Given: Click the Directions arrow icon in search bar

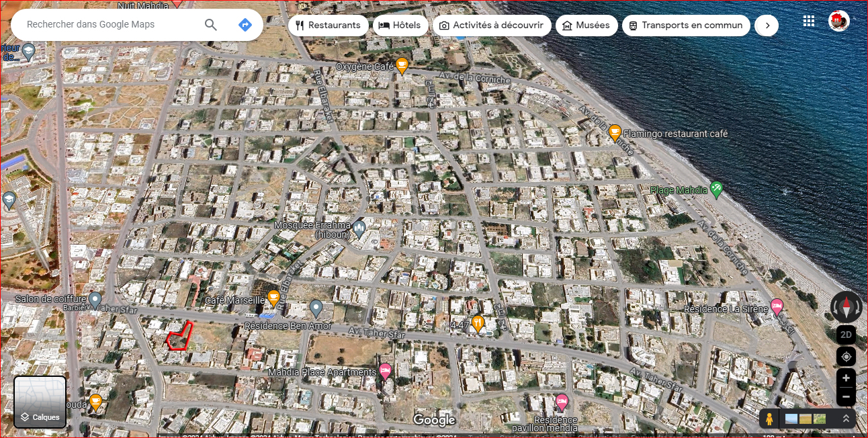Looking at the screenshot, I should [245, 25].
